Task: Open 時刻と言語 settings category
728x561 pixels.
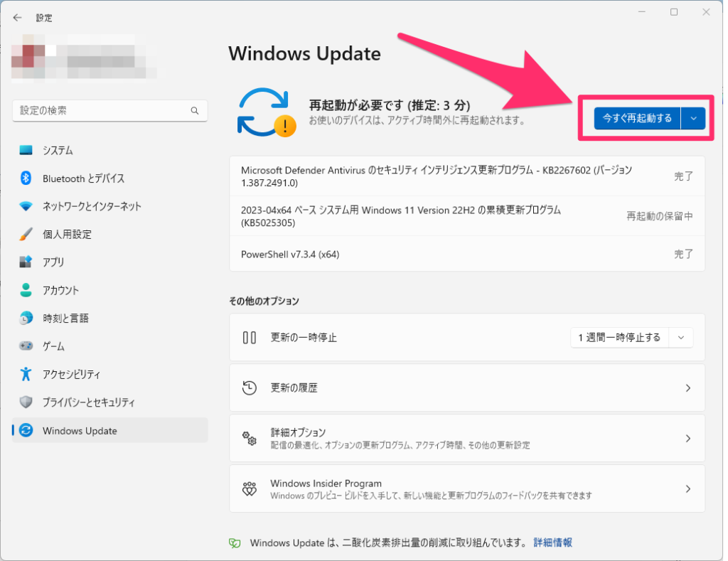Action: point(110,318)
